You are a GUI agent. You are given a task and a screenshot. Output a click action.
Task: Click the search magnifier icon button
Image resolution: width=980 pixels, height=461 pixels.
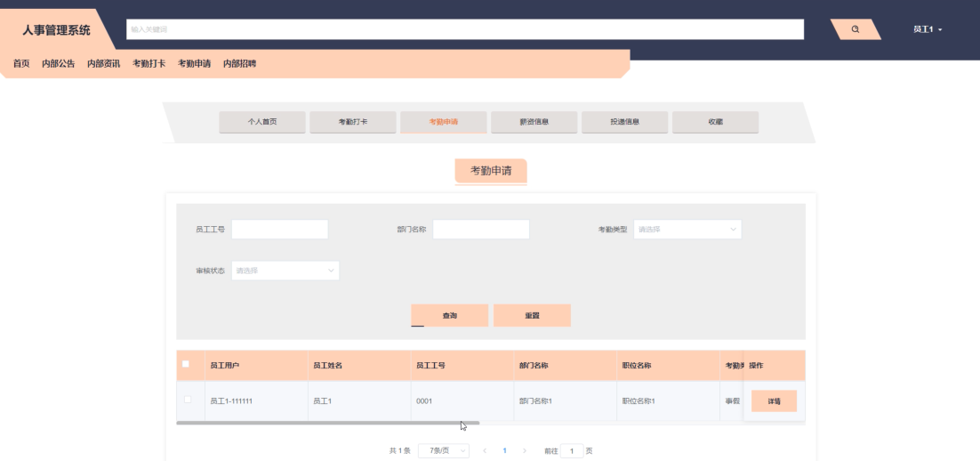pos(855,29)
